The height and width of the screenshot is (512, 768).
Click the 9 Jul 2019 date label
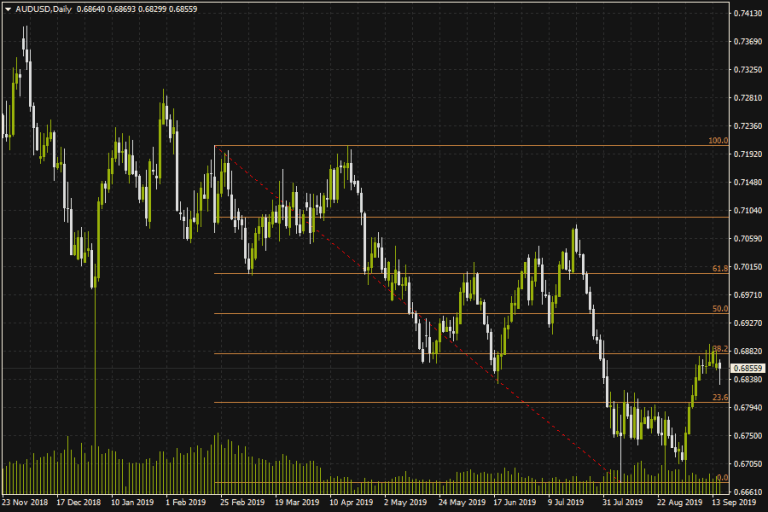(x=564, y=503)
